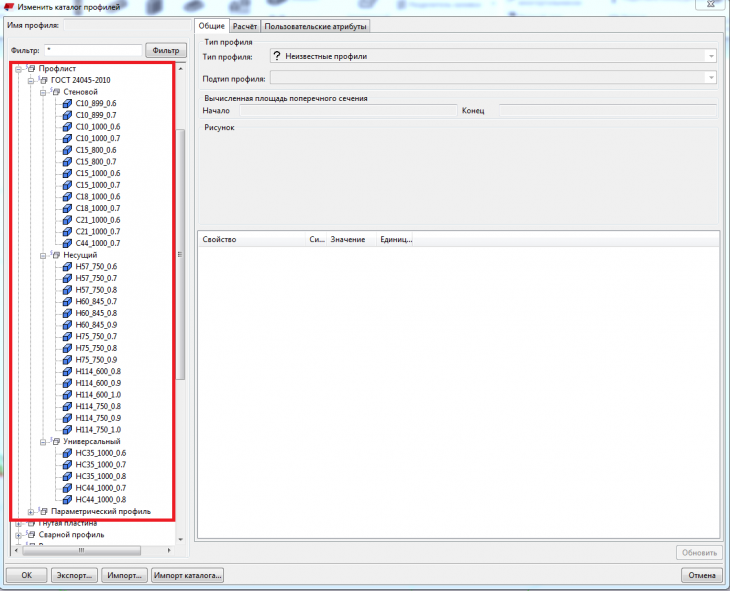Collapse the ГОСТ 24045-2010 node
The width and height of the screenshot is (730, 591).
(30, 81)
